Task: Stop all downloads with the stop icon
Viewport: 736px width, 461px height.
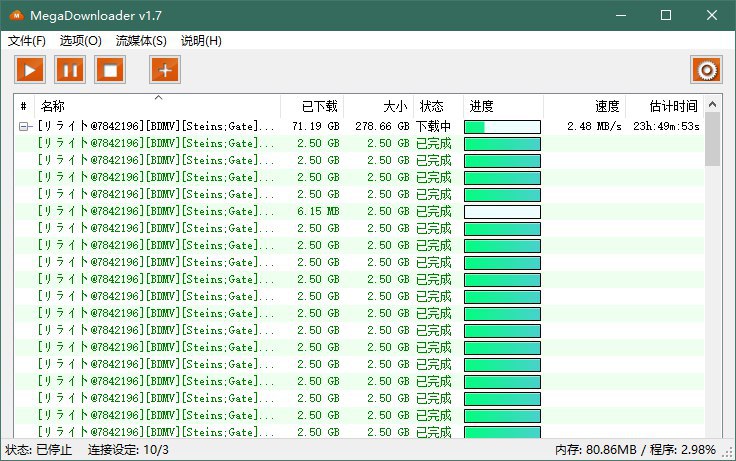Action: point(110,70)
